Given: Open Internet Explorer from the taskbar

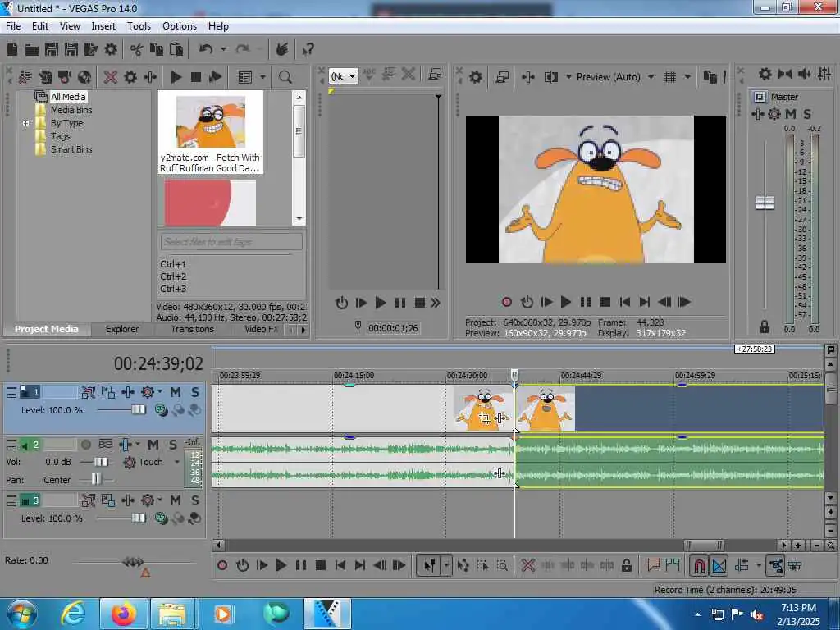Looking at the screenshot, I should [73, 613].
